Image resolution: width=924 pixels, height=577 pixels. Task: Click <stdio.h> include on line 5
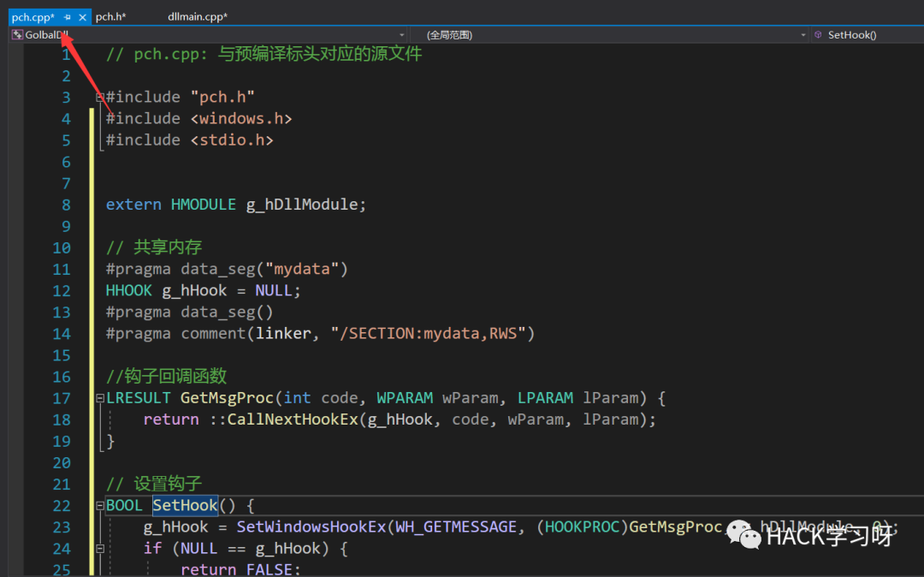[232, 140]
